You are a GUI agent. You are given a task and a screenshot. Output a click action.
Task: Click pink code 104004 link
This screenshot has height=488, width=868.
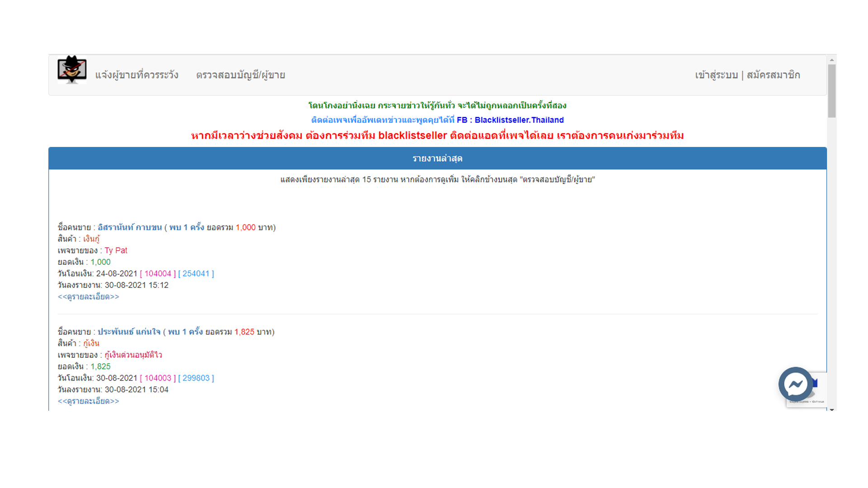[x=158, y=274]
